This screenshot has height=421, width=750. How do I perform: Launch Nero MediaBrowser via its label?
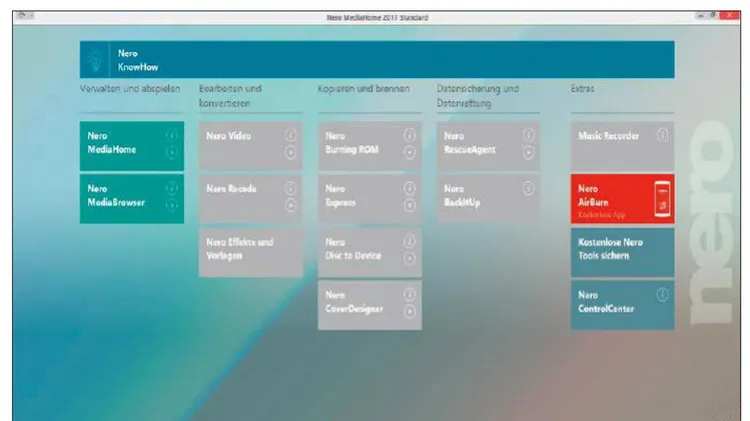point(116,196)
